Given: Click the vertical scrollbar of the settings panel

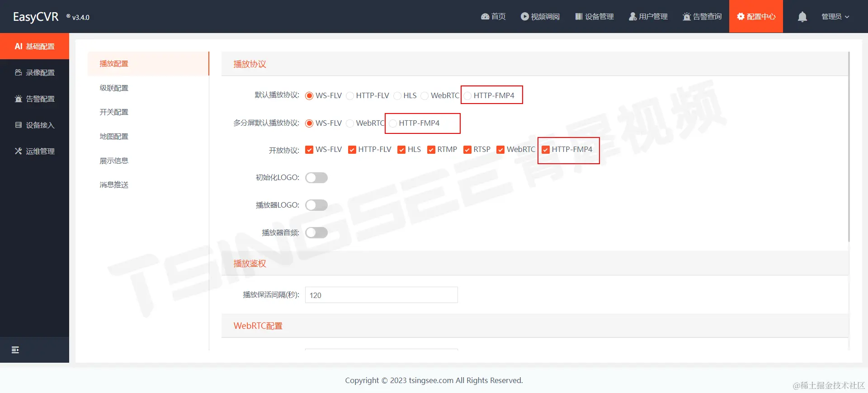Looking at the screenshot, I should click(849, 147).
